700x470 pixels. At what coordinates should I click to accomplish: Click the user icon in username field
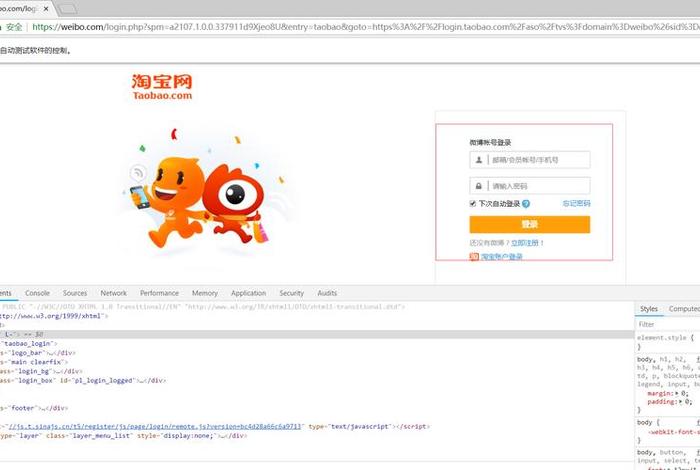(x=479, y=160)
